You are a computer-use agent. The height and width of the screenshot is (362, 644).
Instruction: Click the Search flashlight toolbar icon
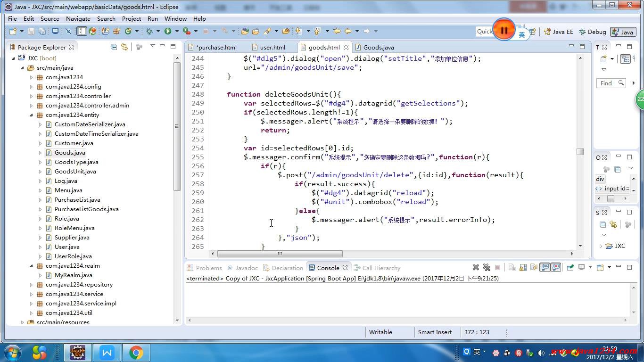coord(267,31)
